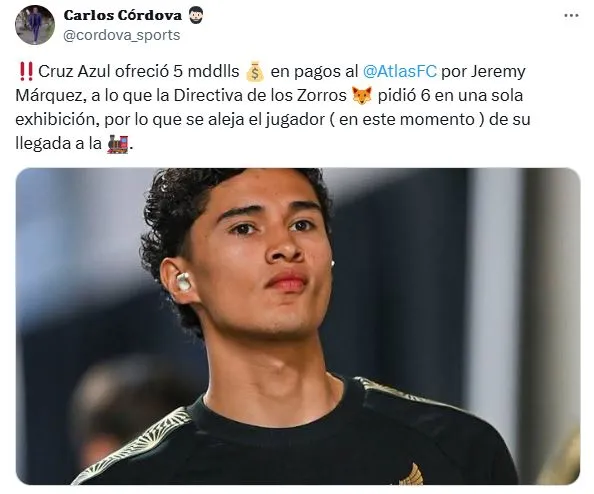
Task: Open the tweet's three-dot more options menu
Action: tap(571, 16)
